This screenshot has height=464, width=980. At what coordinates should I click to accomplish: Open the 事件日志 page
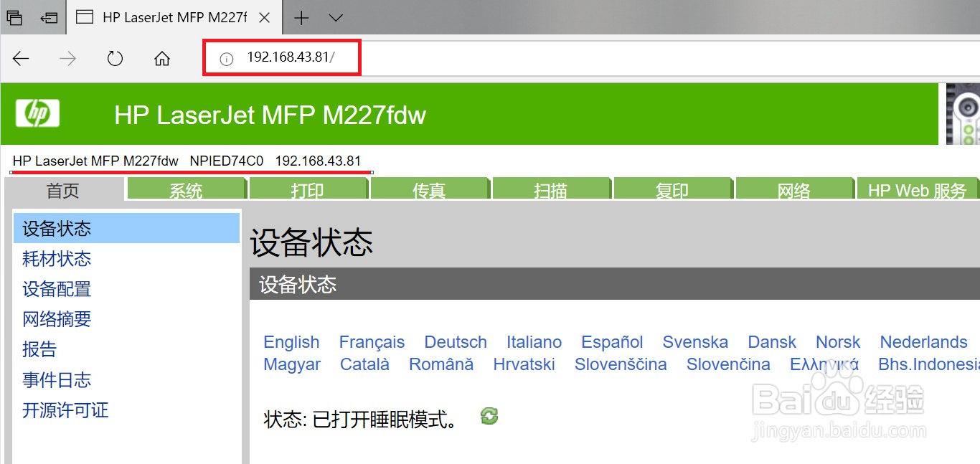pyautogui.click(x=57, y=379)
